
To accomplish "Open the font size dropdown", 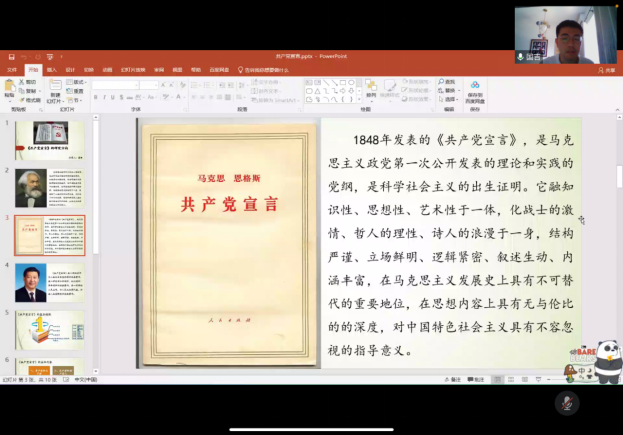I will coord(156,85).
